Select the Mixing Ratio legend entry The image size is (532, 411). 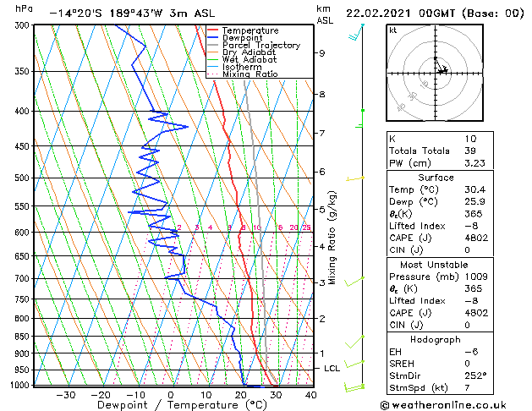coord(243,74)
